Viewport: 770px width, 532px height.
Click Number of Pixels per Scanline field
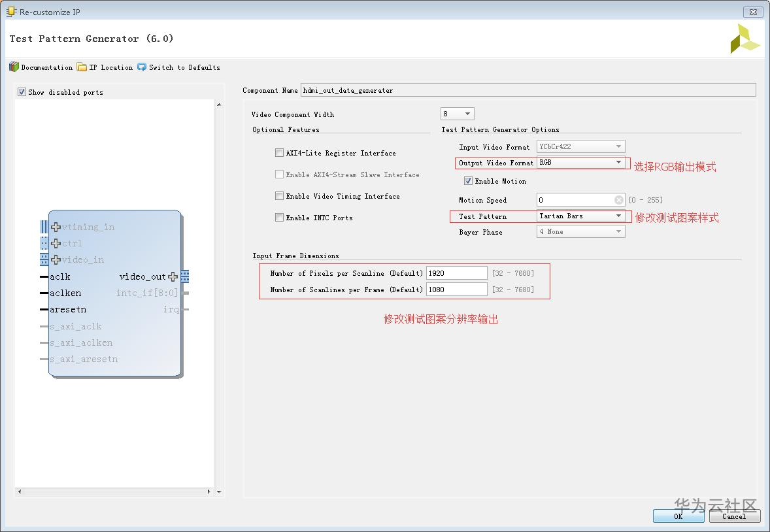(x=457, y=273)
